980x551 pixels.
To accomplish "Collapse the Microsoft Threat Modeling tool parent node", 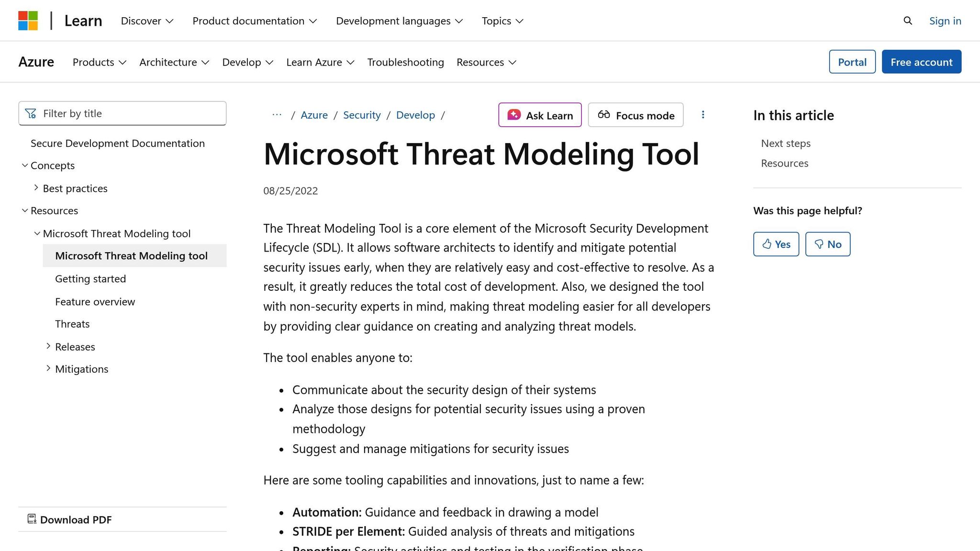I will pyautogui.click(x=37, y=233).
